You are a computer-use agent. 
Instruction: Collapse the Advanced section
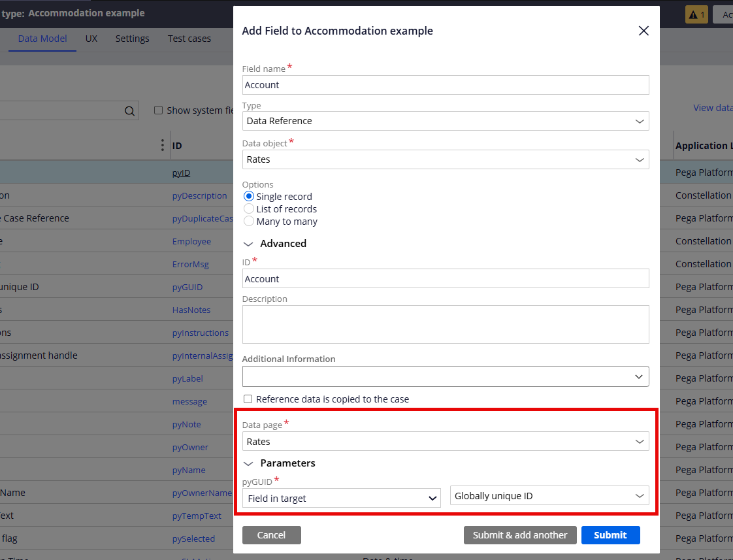[248, 243]
